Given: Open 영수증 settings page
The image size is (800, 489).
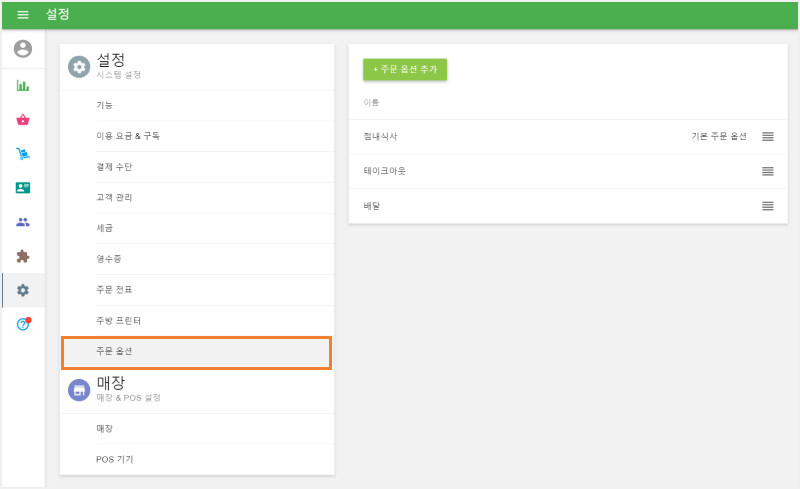Looking at the screenshot, I should pos(108,259).
